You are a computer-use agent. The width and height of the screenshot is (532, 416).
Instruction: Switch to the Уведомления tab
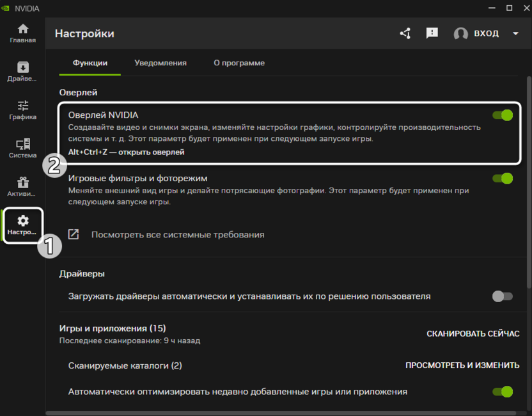point(160,63)
